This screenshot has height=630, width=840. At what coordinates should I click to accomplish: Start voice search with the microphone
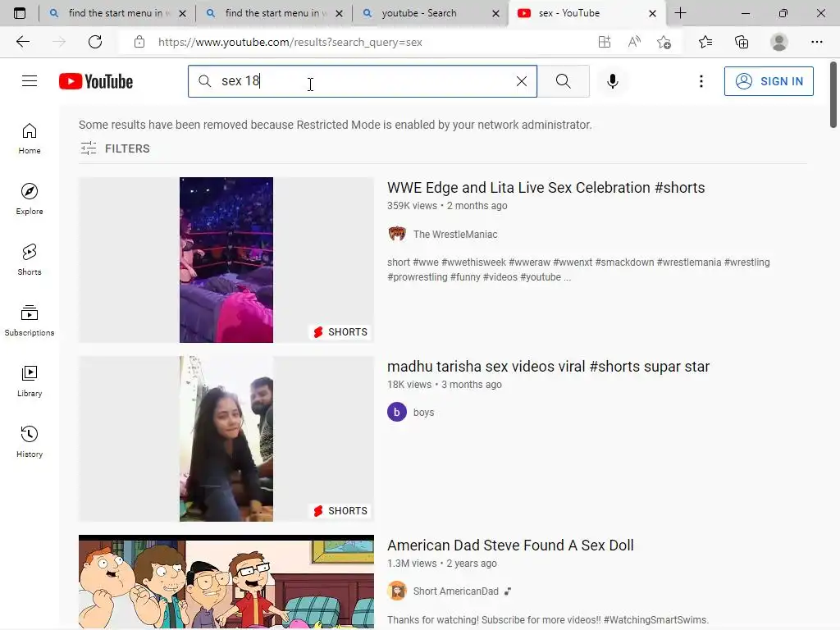tap(612, 81)
